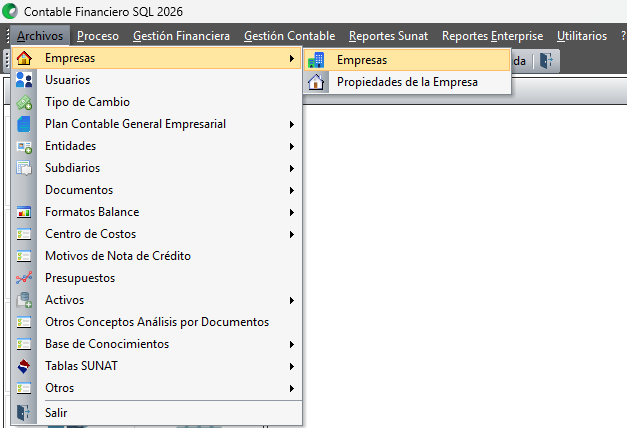Expand the Base de Conocimientos submenu arrow
This screenshot has width=627, height=428.
point(292,344)
